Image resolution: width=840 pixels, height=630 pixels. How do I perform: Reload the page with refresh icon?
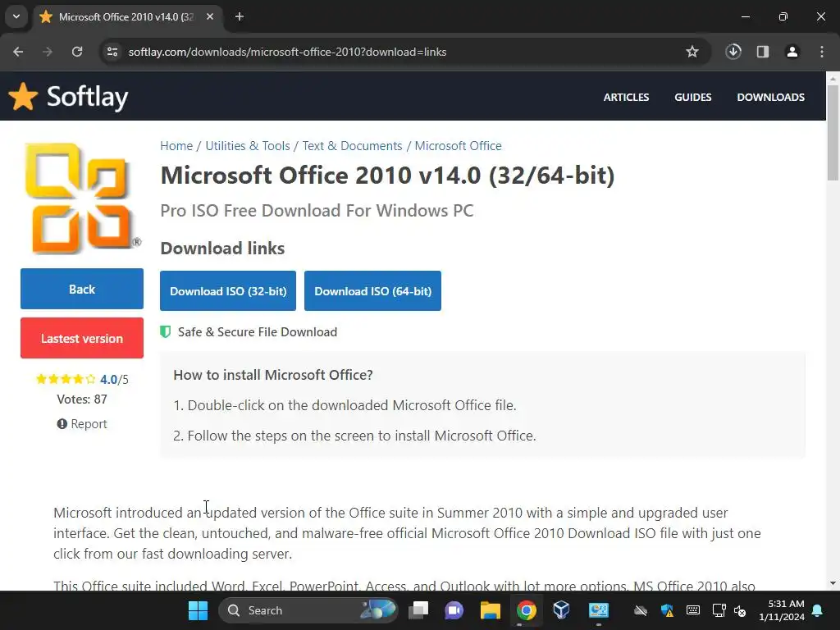tap(77, 52)
